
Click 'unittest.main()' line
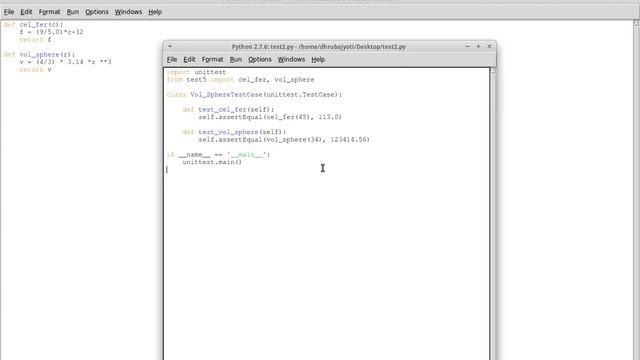click(x=212, y=162)
